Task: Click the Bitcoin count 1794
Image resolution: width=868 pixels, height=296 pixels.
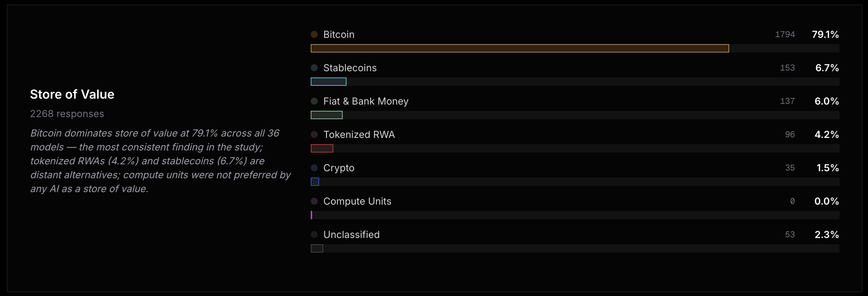Action: [785, 34]
